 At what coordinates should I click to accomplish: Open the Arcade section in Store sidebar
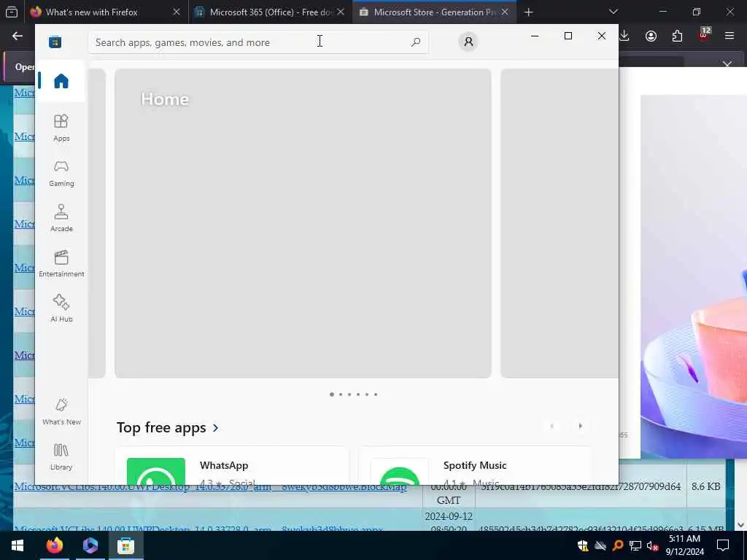click(x=61, y=218)
